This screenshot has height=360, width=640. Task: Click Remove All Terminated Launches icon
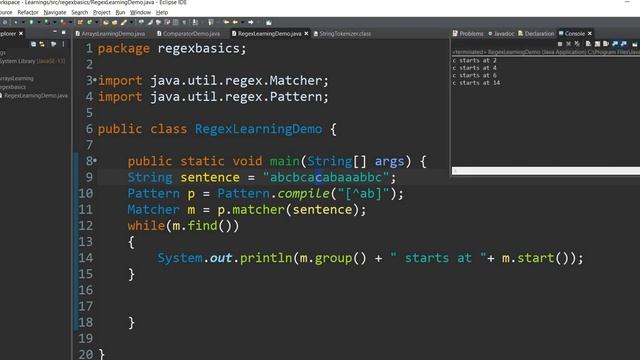point(577,44)
